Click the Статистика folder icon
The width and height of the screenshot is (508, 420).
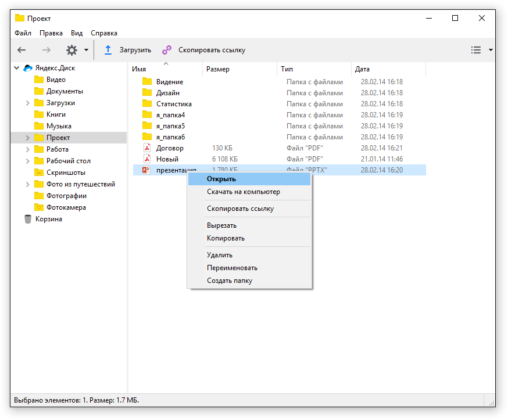[x=147, y=104]
